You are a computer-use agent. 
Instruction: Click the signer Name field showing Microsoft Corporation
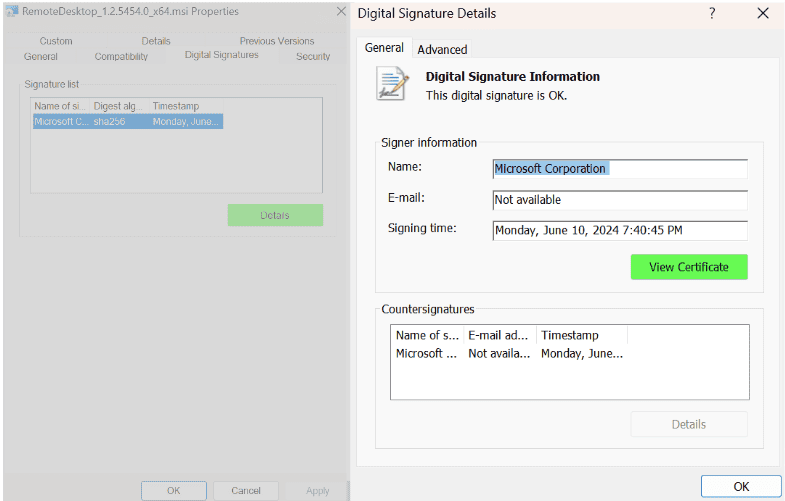point(620,169)
